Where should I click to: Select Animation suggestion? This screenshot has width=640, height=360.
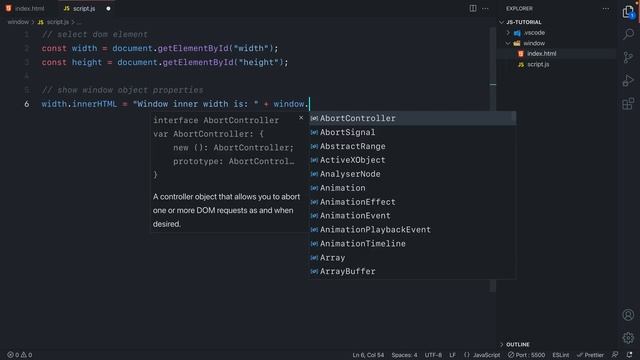pyautogui.click(x=412, y=188)
